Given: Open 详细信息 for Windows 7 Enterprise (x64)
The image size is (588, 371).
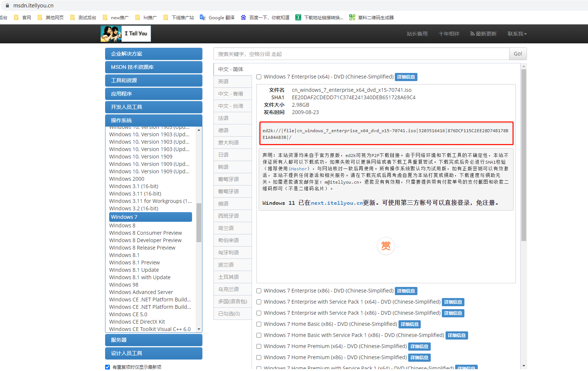Looking at the screenshot, I should (406, 77).
